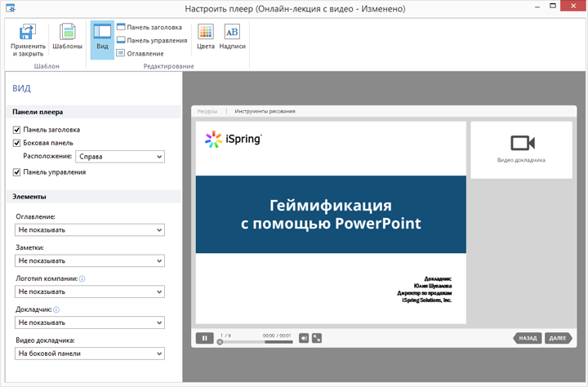The height and width of the screenshot is (387, 588).
Task: Toggle Панель заголовка checkbox
Action: pyautogui.click(x=16, y=130)
